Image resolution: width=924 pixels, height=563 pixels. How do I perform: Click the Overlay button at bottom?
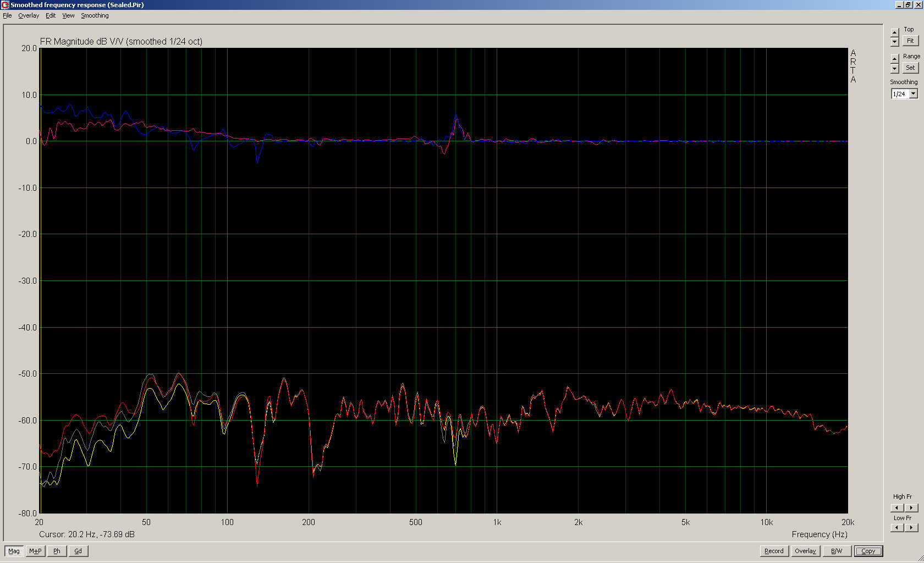click(x=805, y=551)
